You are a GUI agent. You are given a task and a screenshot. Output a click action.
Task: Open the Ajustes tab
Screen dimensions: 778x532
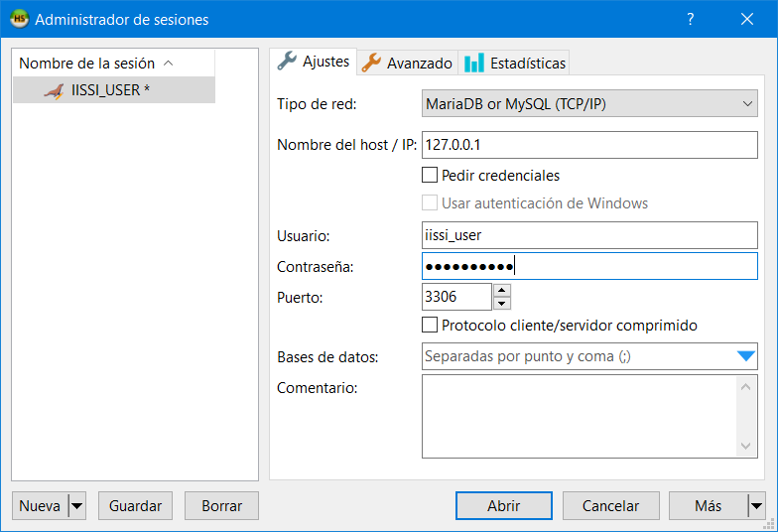[314, 62]
